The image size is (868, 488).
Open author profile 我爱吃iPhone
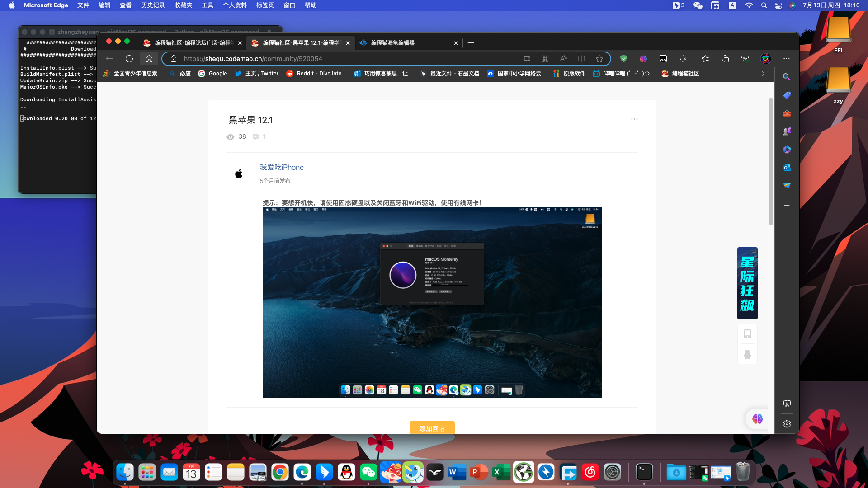(x=282, y=167)
